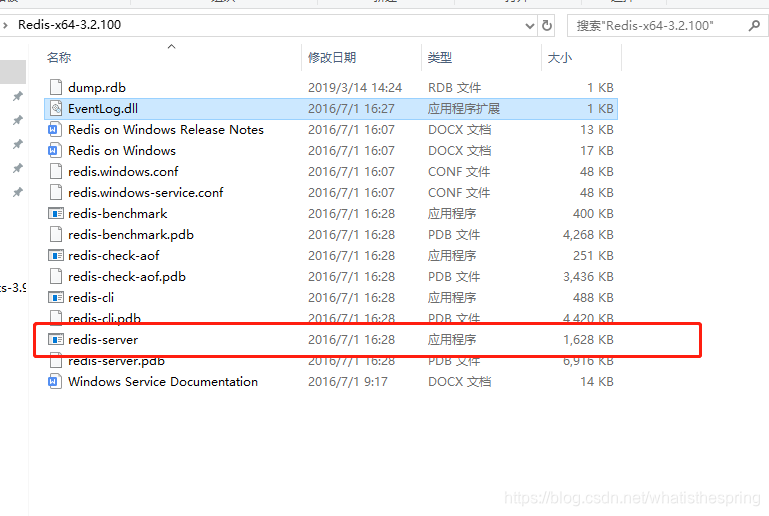The image size is (769, 516).
Task: Click the redis-check-aof application icon
Action: click(56, 256)
